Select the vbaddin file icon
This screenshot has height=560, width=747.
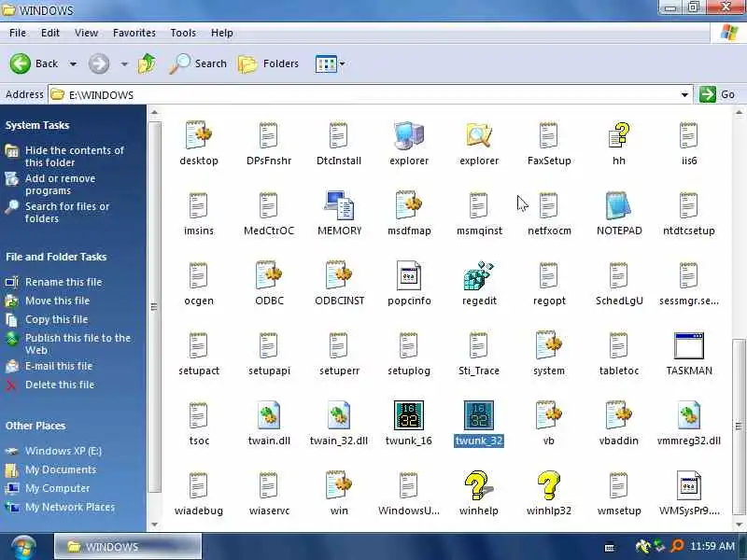618,415
